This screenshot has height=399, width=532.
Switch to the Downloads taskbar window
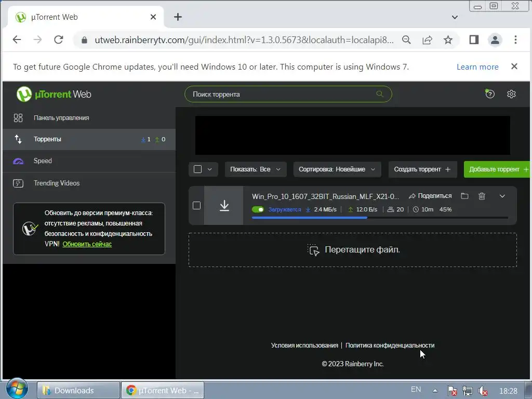pos(78,391)
